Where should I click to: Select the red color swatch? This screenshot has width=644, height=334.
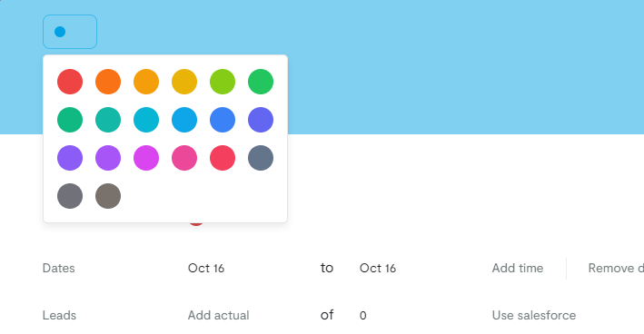click(x=70, y=82)
